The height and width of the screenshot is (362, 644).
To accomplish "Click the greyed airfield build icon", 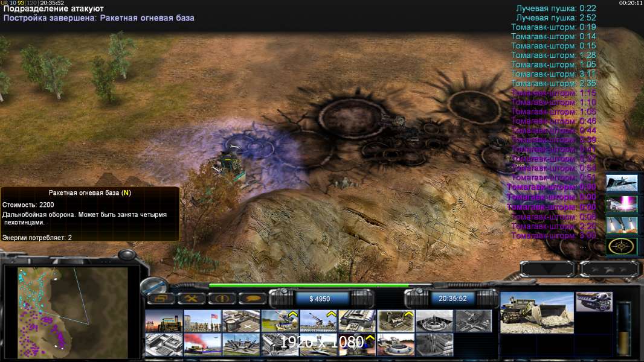I will pyautogui.click(x=280, y=345).
